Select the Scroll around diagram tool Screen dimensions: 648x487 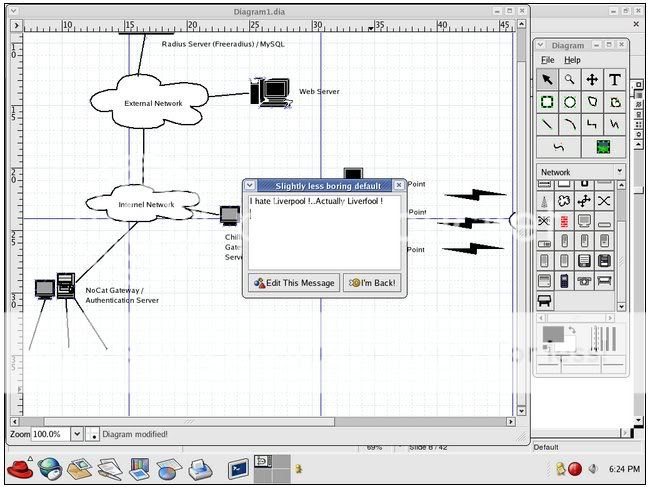click(592, 79)
